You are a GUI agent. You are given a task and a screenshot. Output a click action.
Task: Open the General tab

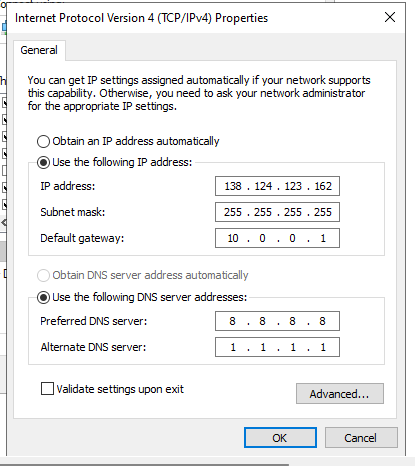[39, 50]
